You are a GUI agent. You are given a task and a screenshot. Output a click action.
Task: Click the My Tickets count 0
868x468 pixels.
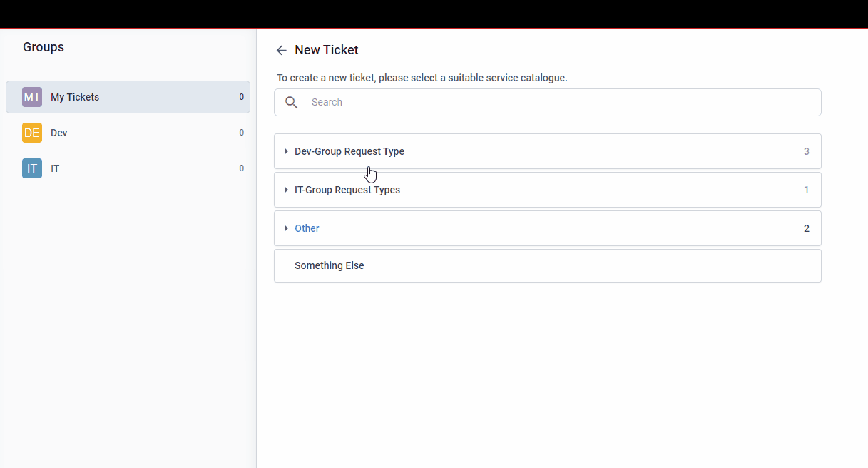[x=241, y=97]
